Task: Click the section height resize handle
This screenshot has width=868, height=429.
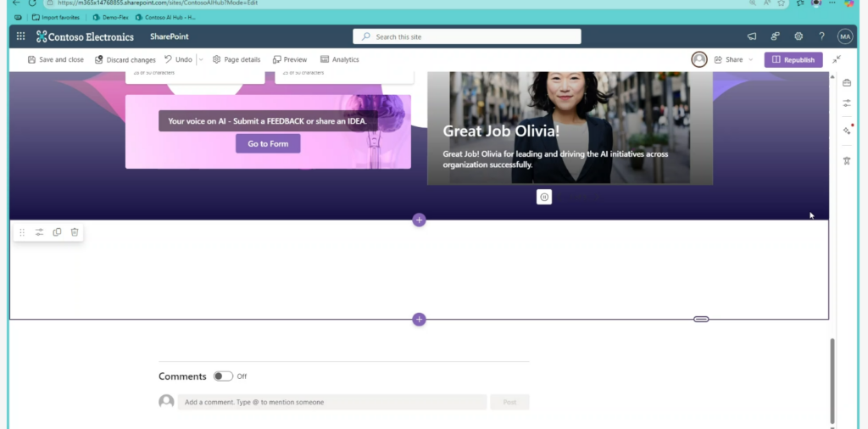Action: coord(701,319)
